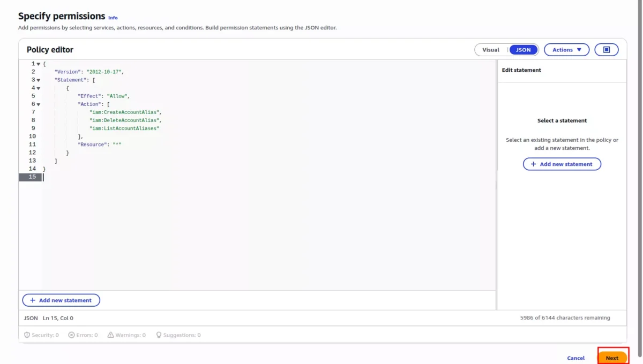The height and width of the screenshot is (364, 643).
Task: Collapse the Statement array on line 3
Action: click(39, 80)
